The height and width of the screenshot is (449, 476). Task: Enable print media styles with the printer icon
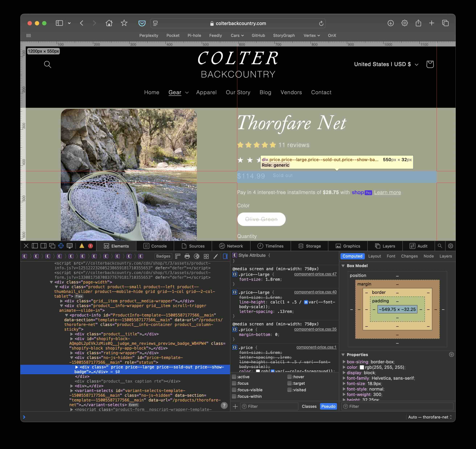pyautogui.click(x=187, y=256)
